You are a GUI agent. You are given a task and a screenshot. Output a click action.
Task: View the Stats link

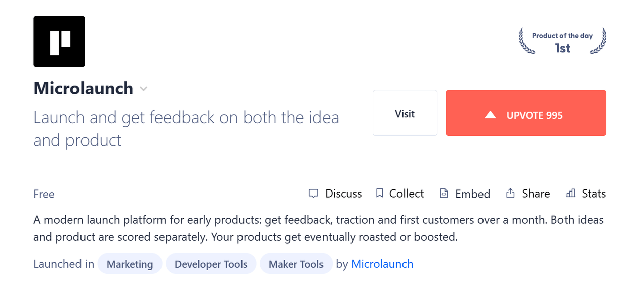click(594, 194)
